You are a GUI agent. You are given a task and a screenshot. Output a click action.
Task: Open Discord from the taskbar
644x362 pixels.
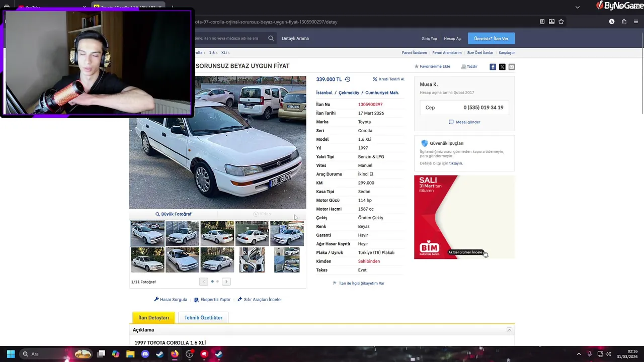point(145,354)
